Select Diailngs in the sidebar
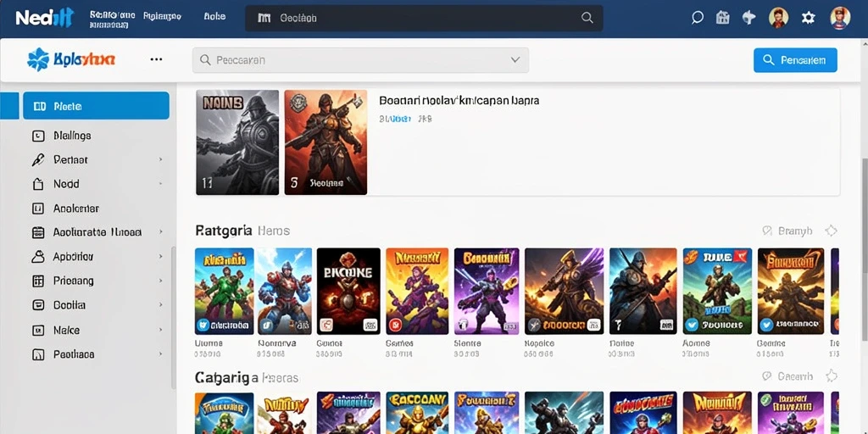 point(72,136)
